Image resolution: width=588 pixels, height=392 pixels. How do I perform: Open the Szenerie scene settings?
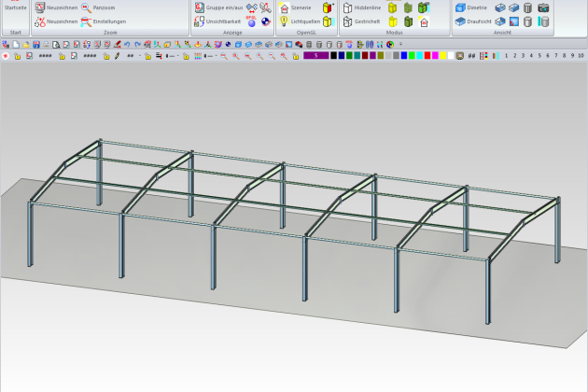click(285, 7)
